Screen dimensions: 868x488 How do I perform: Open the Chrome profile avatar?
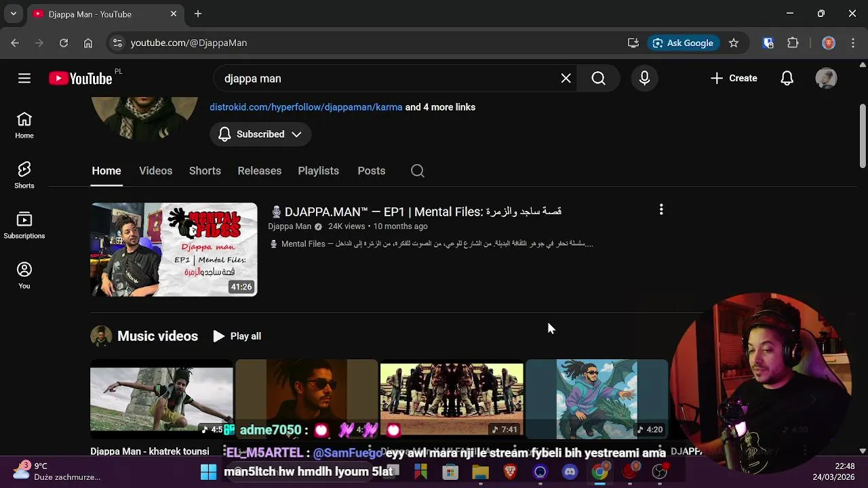(829, 43)
